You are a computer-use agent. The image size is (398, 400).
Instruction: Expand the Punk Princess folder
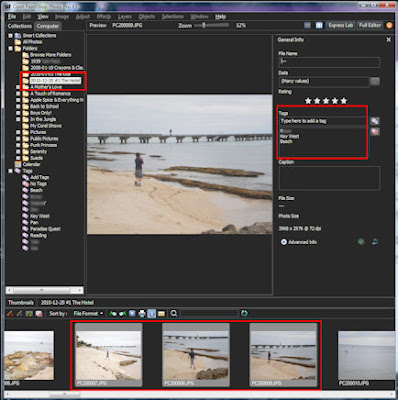coord(18,145)
